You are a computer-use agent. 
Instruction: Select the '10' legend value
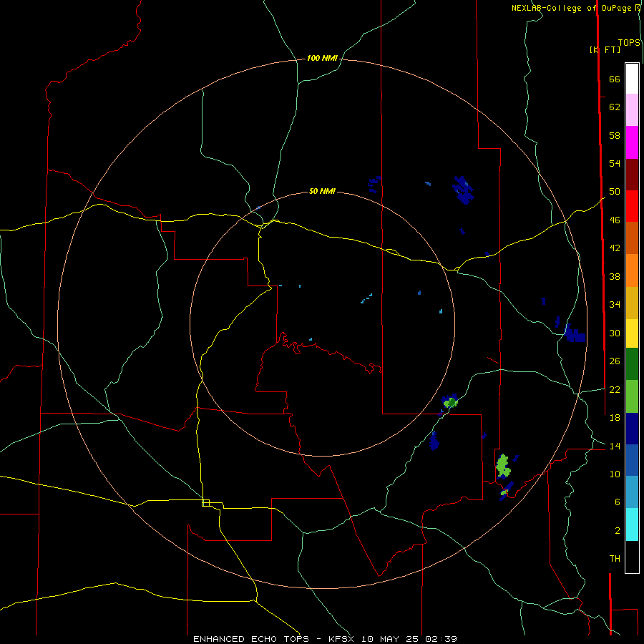pos(615,474)
